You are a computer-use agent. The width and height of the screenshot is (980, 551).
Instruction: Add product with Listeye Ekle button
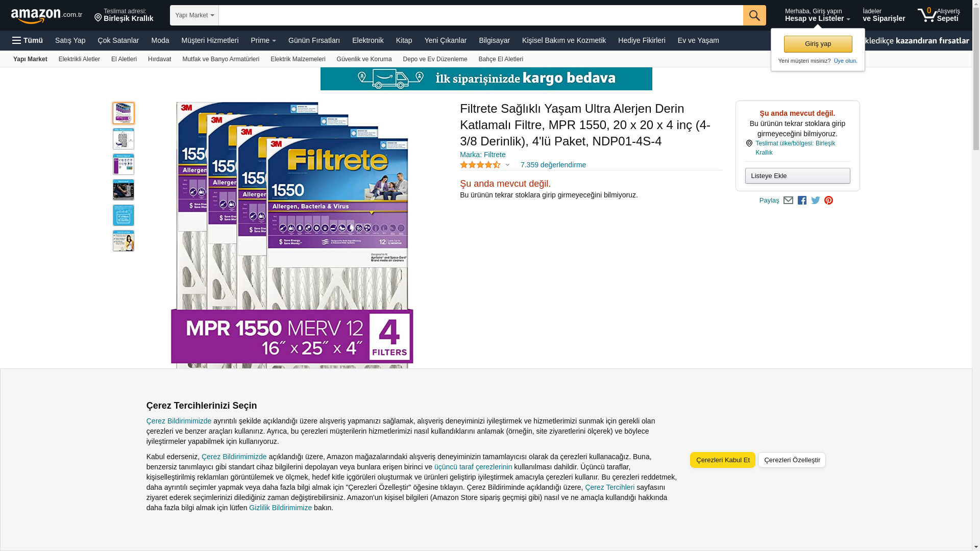pos(797,176)
